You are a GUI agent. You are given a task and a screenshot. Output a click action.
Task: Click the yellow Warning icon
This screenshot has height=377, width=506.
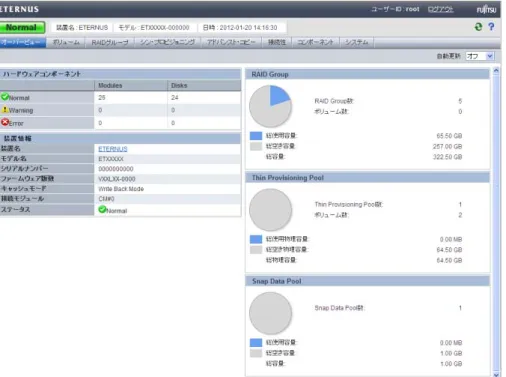click(x=5, y=109)
